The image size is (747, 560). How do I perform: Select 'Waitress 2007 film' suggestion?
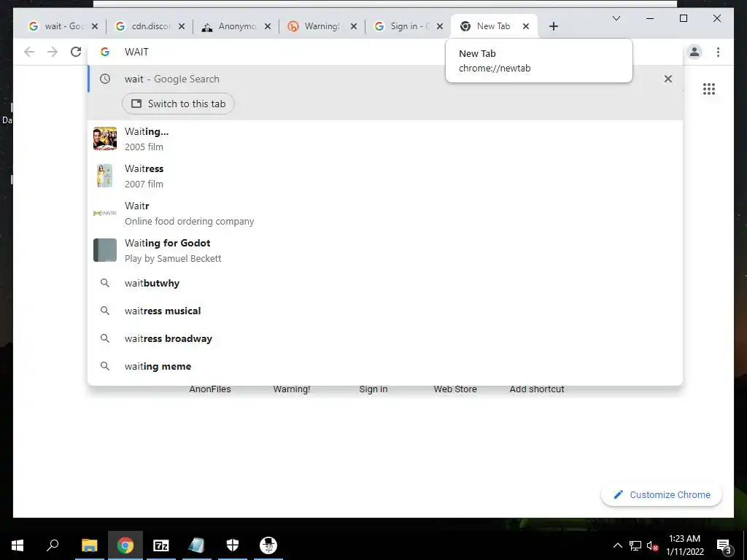coord(385,176)
